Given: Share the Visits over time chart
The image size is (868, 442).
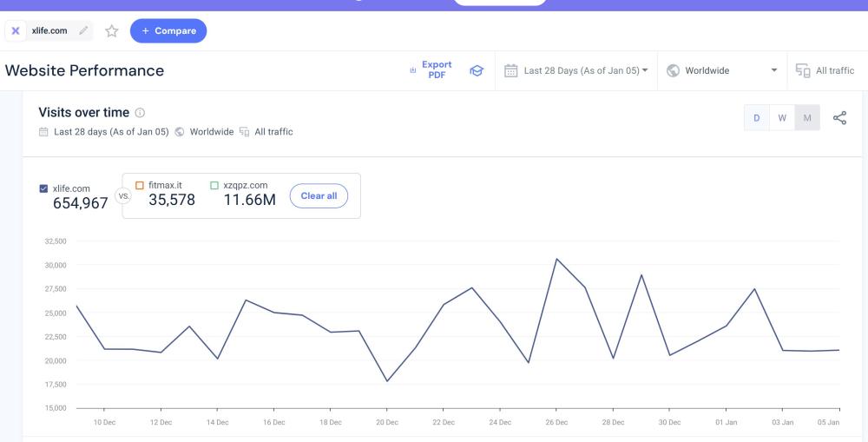Looking at the screenshot, I should click(839, 118).
